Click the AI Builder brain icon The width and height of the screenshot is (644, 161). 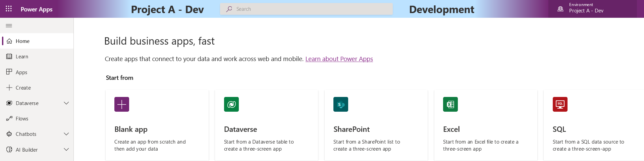(x=9, y=150)
